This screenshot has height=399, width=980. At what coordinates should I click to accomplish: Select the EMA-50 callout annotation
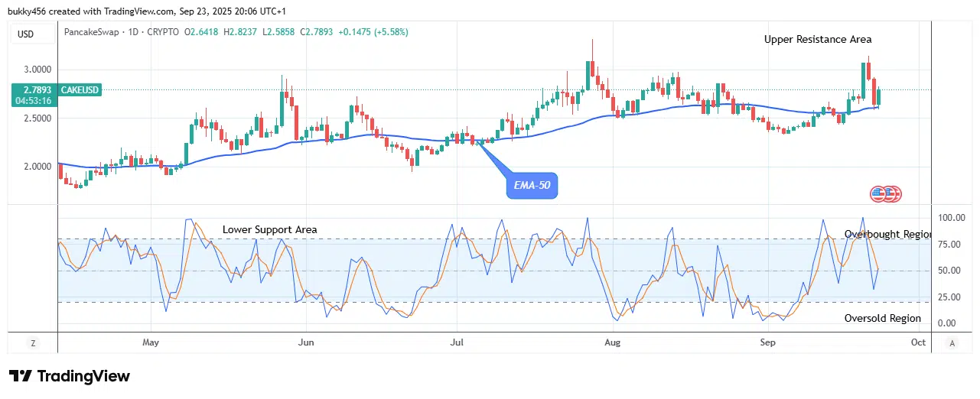click(x=532, y=184)
